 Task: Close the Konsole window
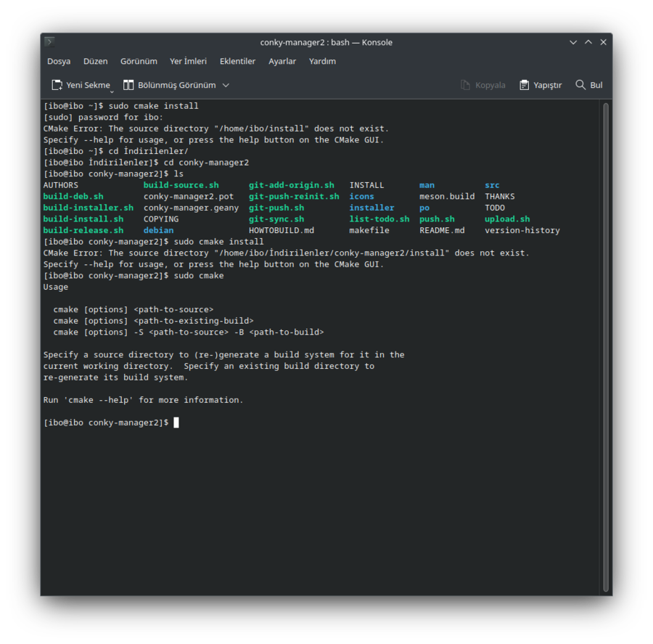coord(603,42)
